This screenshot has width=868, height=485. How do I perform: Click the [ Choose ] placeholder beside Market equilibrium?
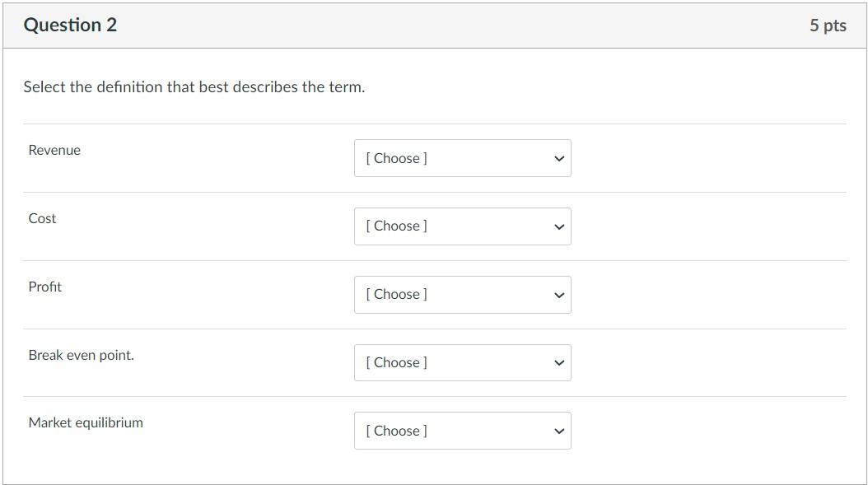[x=396, y=431]
